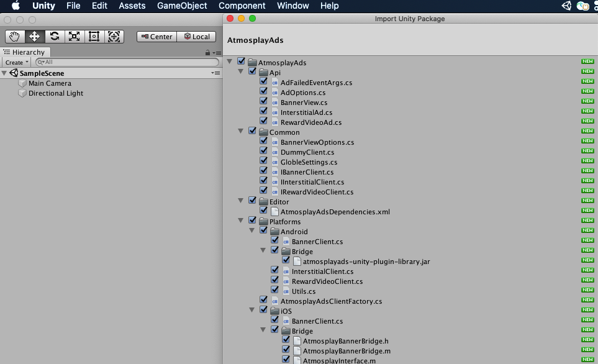The image size is (598, 364).
Task: Collapse the Android folder
Action: 251,230
